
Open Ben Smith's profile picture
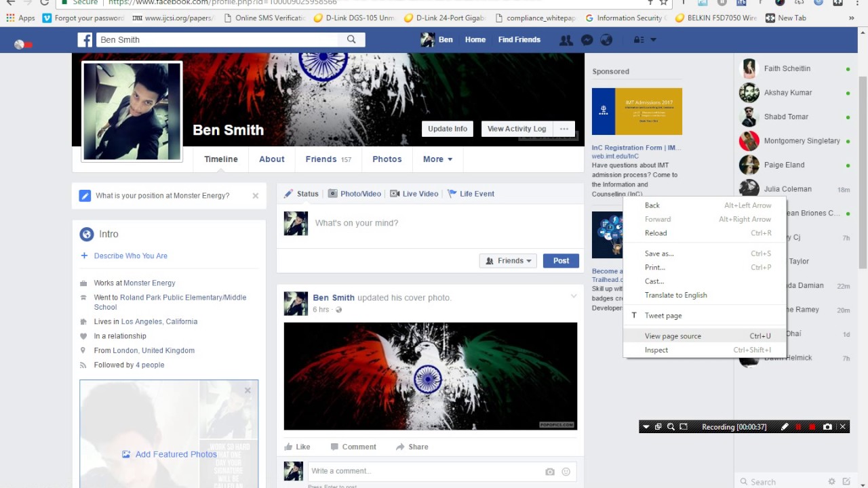132,112
